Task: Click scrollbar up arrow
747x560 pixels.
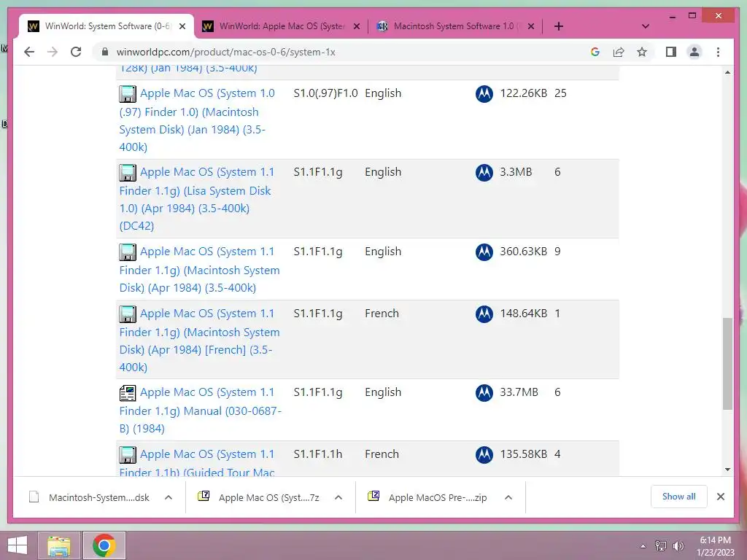Action: 727,72
